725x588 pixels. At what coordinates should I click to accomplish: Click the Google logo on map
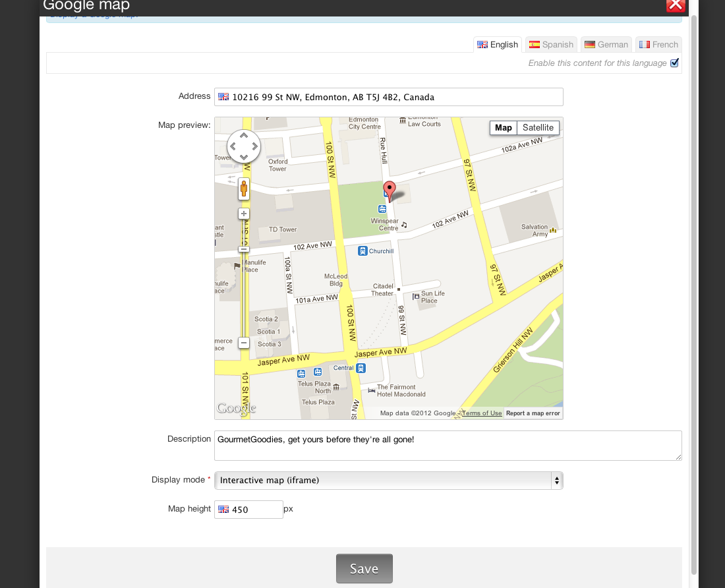click(236, 409)
